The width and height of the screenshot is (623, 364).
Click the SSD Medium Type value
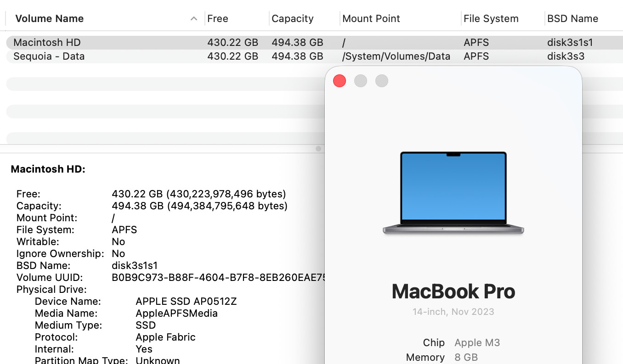[146, 325]
